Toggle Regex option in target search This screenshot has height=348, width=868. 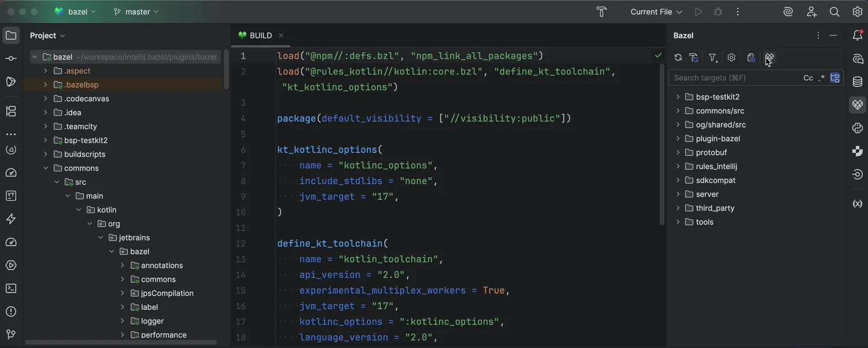tap(821, 78)
